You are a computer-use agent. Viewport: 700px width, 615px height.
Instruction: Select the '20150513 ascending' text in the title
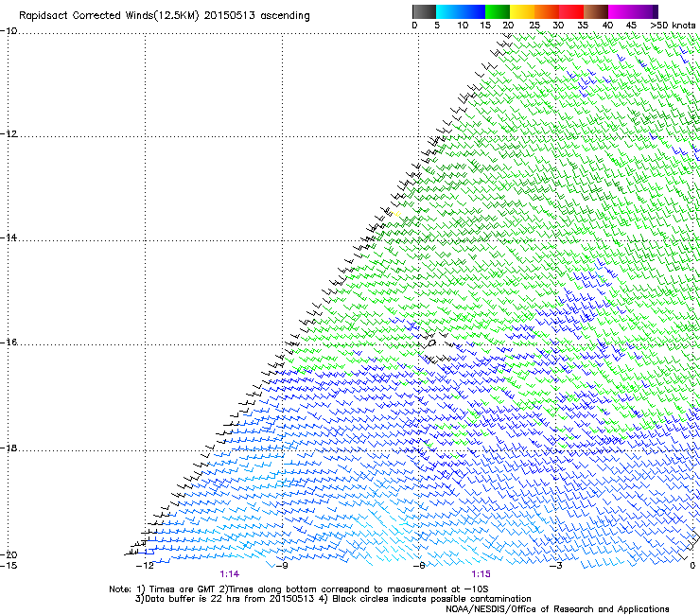tap(256, 16)
